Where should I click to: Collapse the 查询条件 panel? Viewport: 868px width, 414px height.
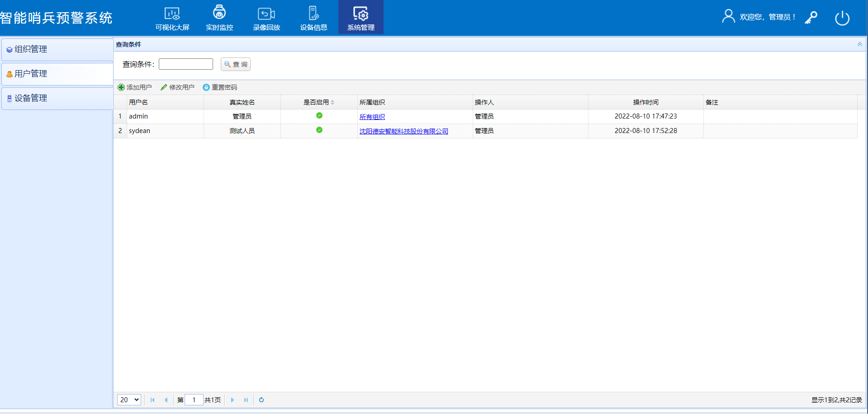(859, 44)
